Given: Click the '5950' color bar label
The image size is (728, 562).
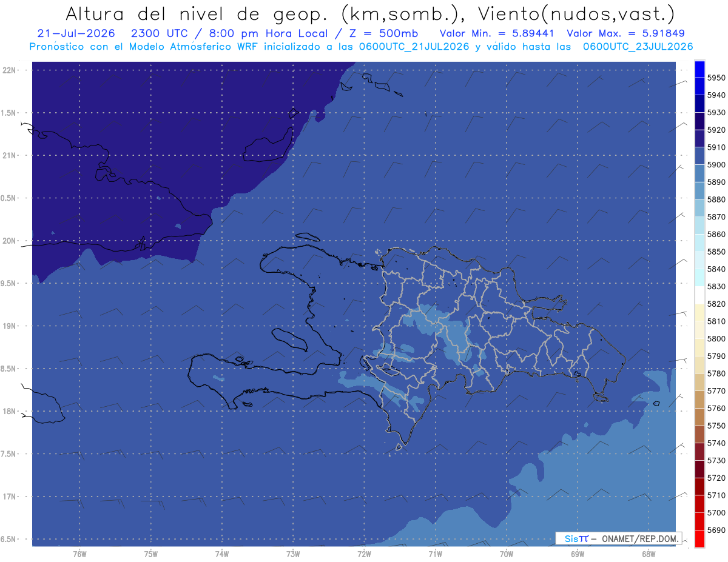Looking at the screenshot, I should click(716, 78).
